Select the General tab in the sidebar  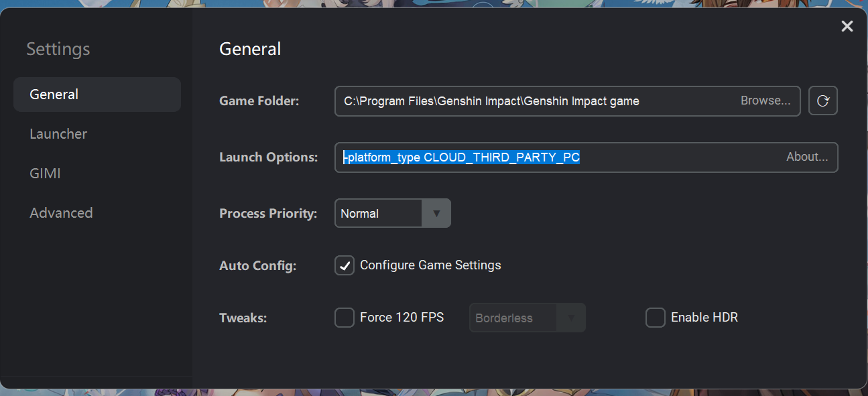(97, 94)
